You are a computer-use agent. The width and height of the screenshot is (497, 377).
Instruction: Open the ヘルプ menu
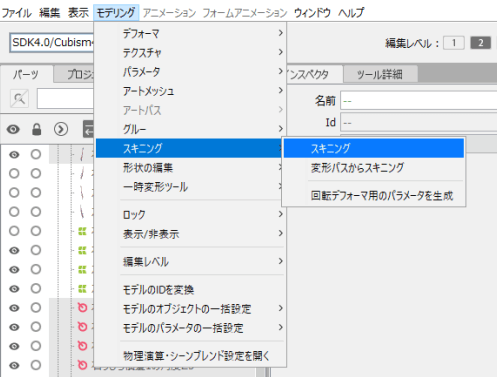pos(351,13)
